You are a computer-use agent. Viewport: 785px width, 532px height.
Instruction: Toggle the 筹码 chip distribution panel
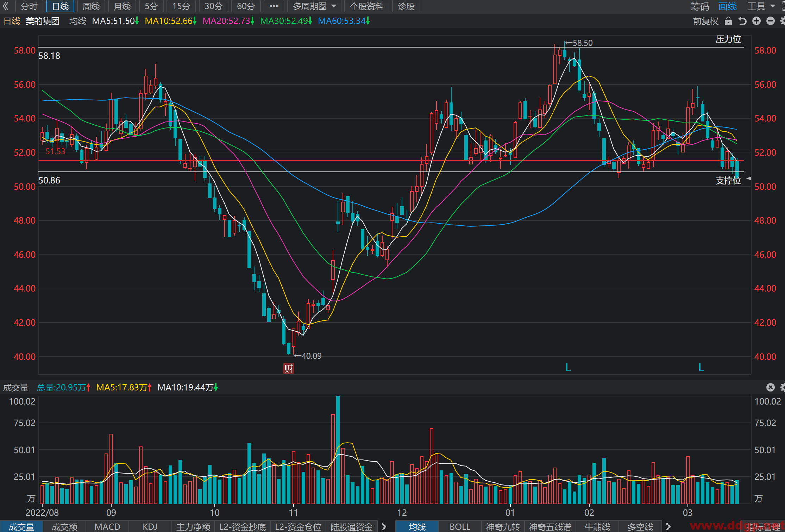pos(699,6)
